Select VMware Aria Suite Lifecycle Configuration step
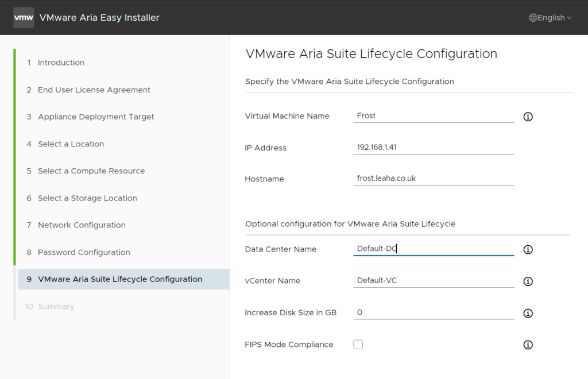 [x=123, y=279]
